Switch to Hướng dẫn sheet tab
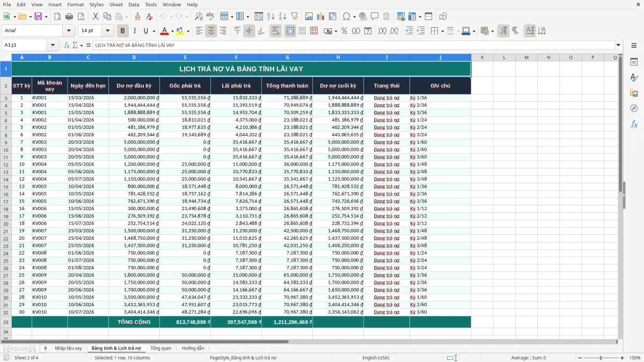 [193, 348]
